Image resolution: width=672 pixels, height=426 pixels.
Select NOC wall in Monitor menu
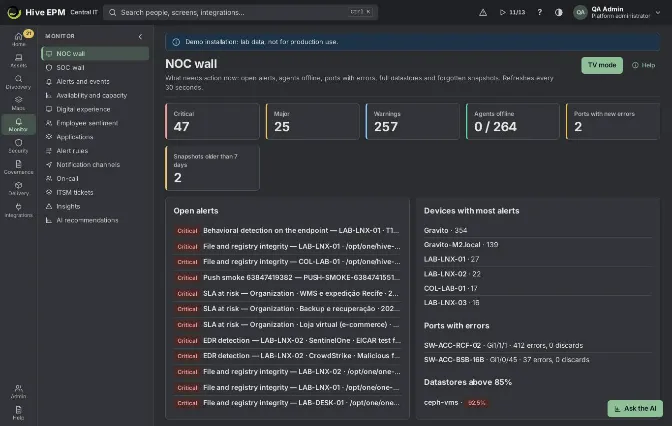click(x=95, y=54)
